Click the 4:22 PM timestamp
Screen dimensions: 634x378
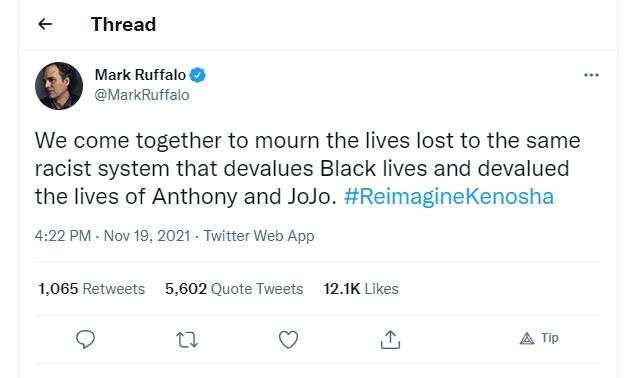pos(63,236)
